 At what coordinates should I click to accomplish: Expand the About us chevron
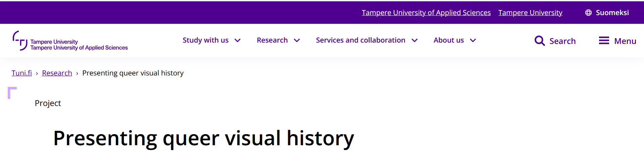(473, 41)
